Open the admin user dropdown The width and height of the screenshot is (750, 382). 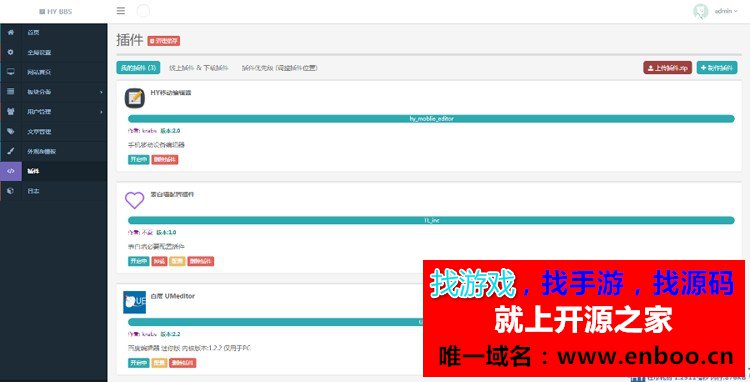(726, 11)
